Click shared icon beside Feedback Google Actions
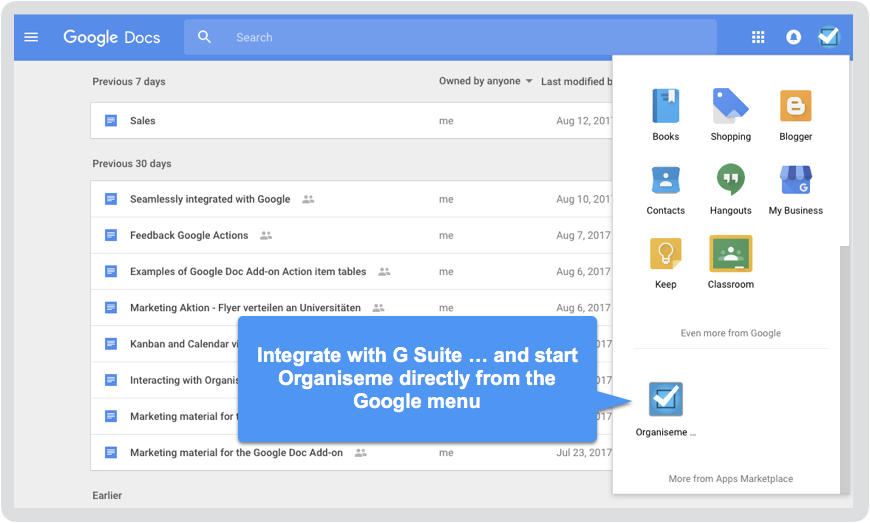 [x=266, y=235]
